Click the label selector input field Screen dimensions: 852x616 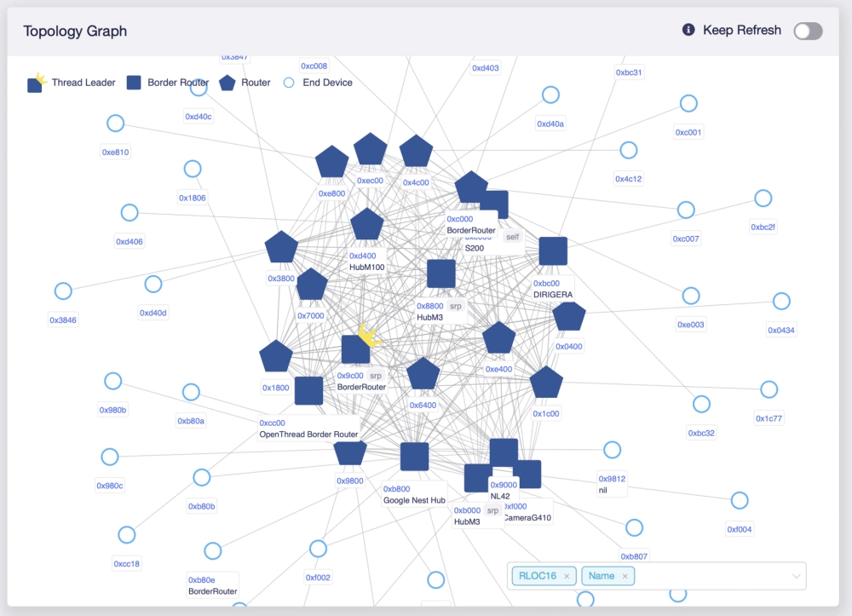(x=656, y=576)
